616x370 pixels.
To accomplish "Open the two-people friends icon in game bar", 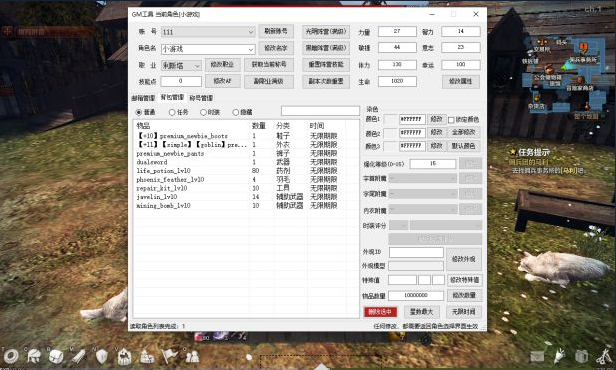I will pyautogui.click(x=192, y=357).
